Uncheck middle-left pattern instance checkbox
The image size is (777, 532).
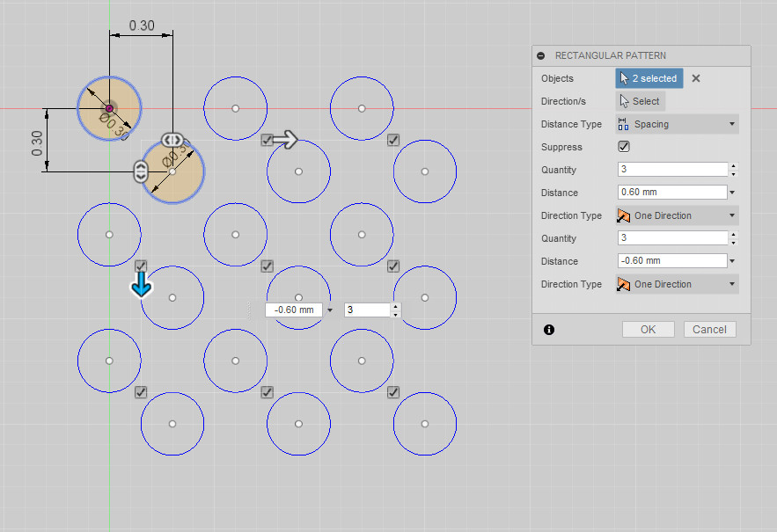141,266
